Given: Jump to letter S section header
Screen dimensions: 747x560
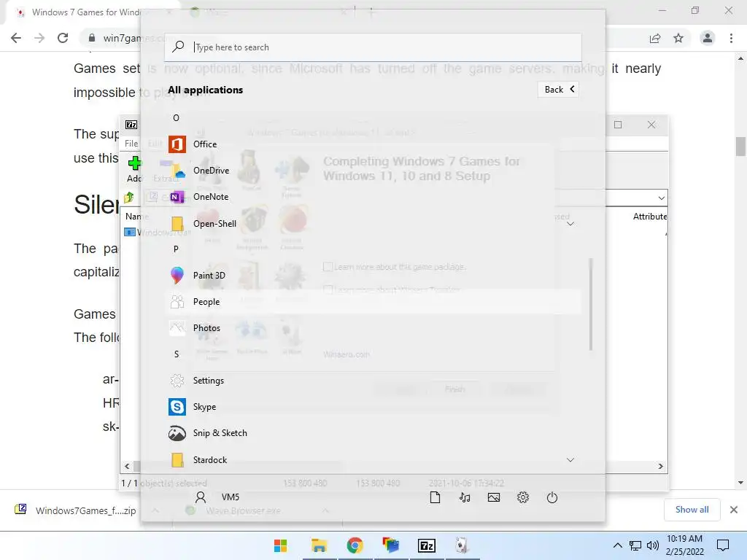Looking at the screenshot, I should point(177,354).
